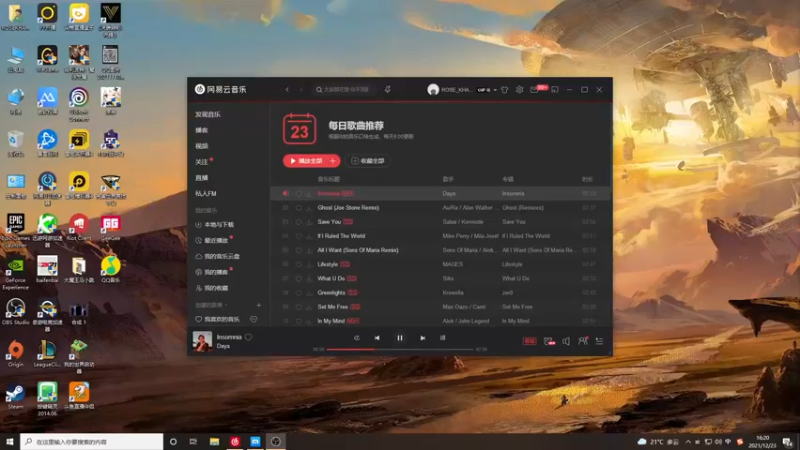The width and height of the screenshot is (800, 450).
Task: Like the song Save You
Action: (298, 222)
